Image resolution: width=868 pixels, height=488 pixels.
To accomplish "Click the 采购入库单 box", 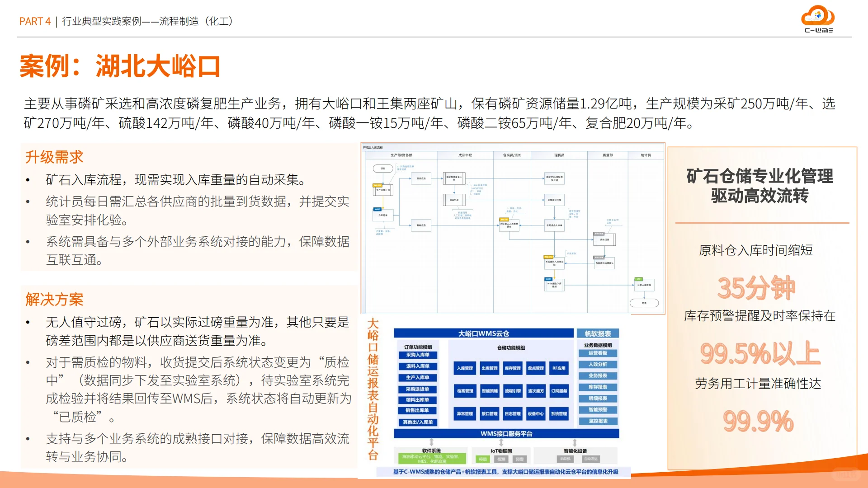I will point(418,355).
